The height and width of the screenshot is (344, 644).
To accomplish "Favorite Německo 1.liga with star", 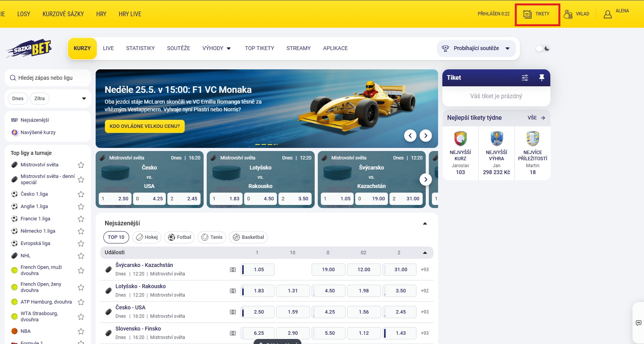I will tap(81, 231).
